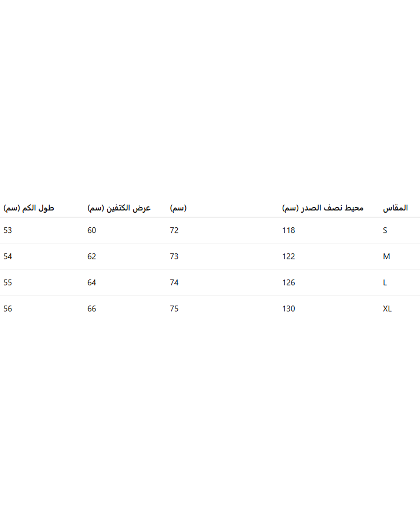Viewport: 420px width, 530px height.
Task: Click the value 72 in S row
Action: click(x=174, y=230)
